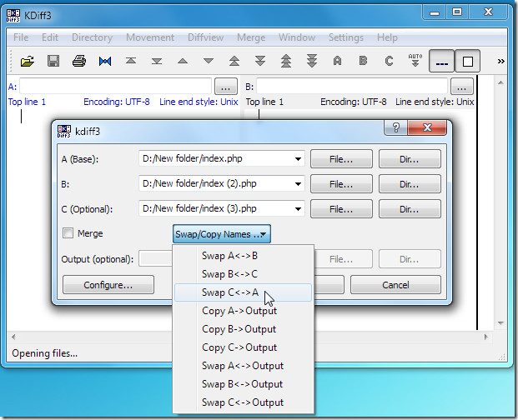This screenshot has height=420, width=518.
Task: Open file via yellow folder toolbar icon
Action: (28, 61)
